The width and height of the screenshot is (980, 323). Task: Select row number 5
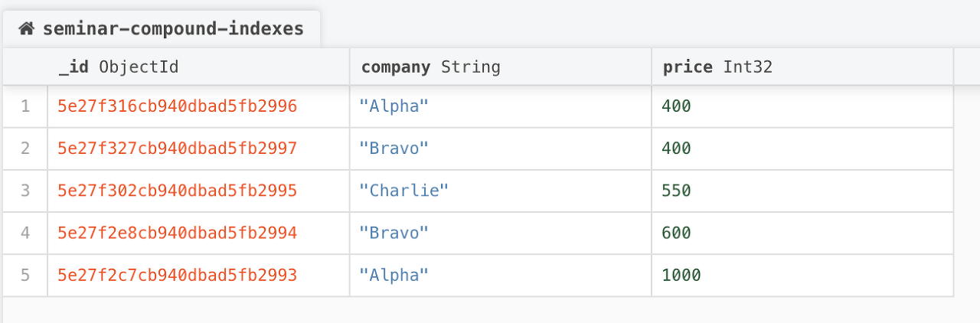click(25, 275)
